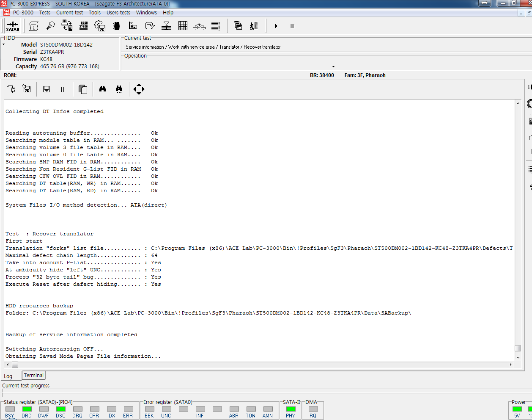Click the ABR error indicator
532x420 pixels.
(234, 409)
